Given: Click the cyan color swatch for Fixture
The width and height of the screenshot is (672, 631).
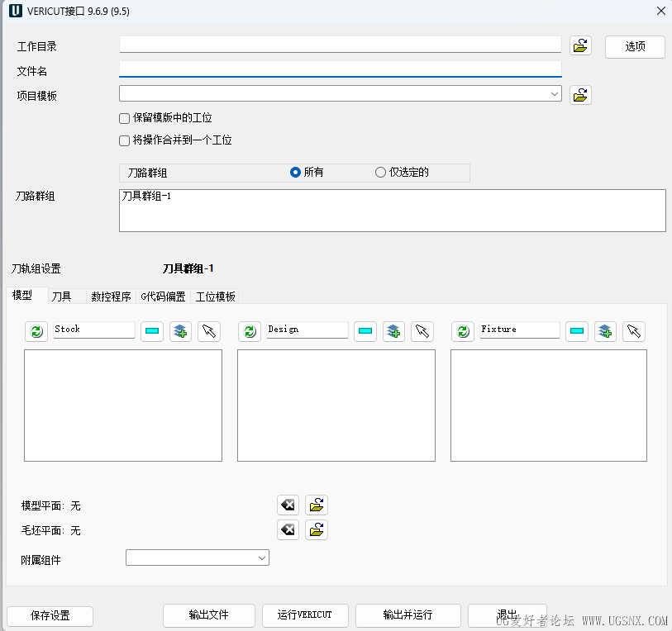Looking at the screenshot, I should click(577, 331).
